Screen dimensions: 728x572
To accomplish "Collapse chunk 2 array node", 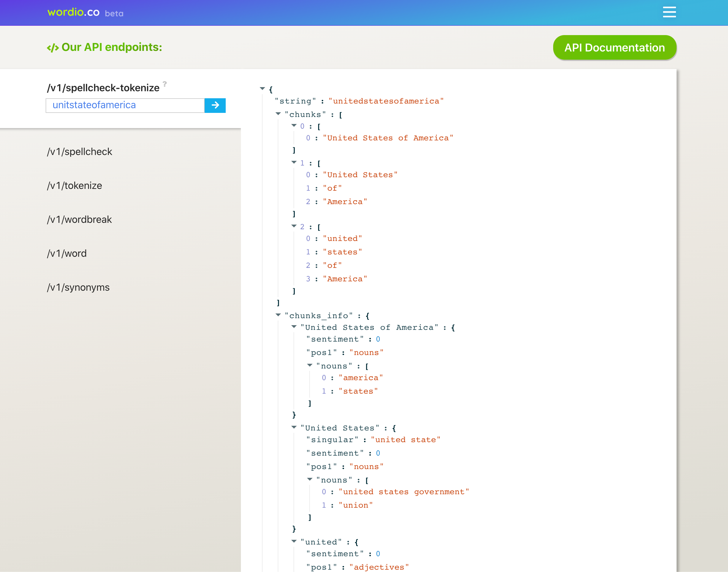I will pos(294,226).
